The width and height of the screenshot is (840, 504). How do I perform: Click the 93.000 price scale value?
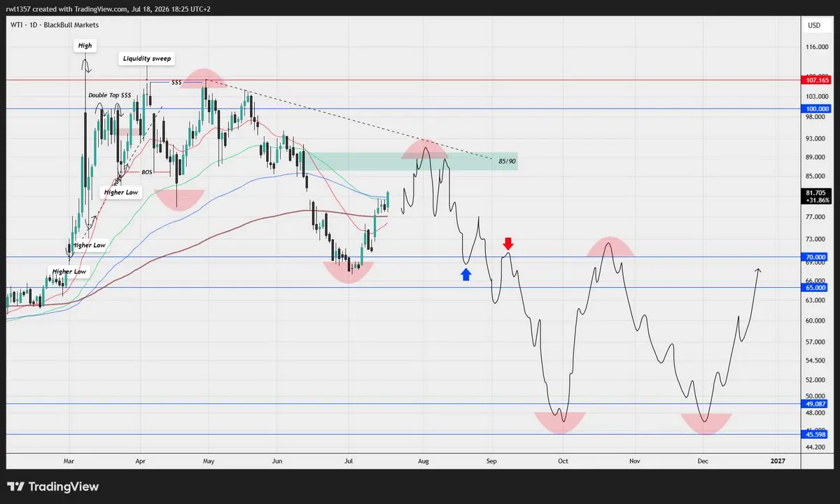tap(817, 140)
